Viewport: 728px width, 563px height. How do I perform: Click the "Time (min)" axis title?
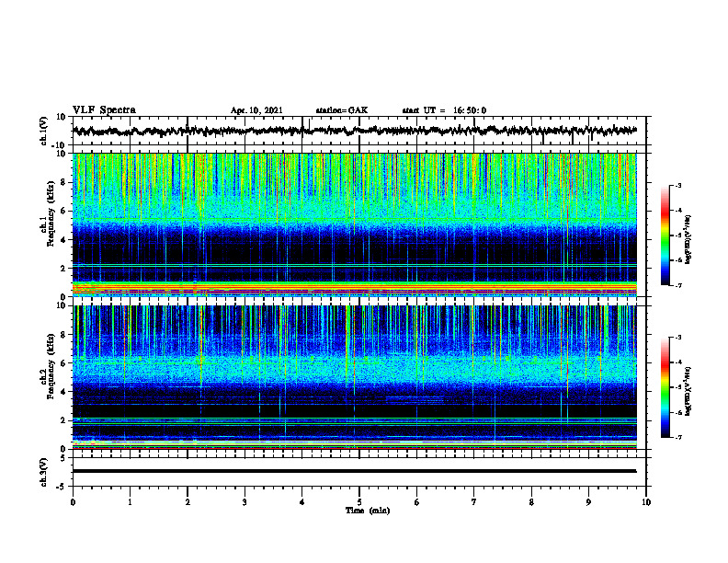[x=368, y=511]
